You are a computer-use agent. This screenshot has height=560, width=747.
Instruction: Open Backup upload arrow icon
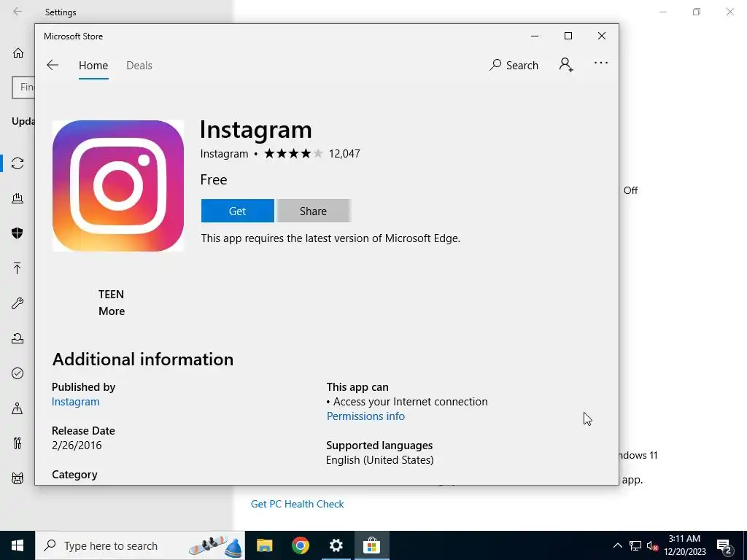coord(18,268)
